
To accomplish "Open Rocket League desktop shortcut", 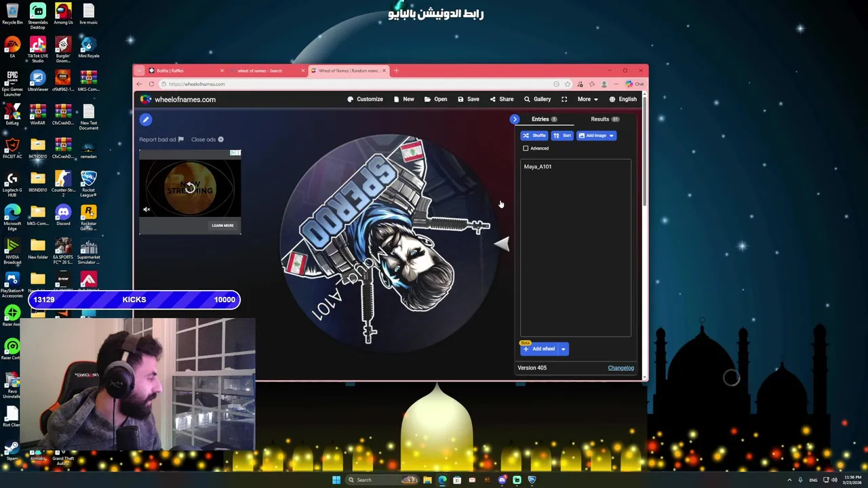I will [x=88, y=184].
